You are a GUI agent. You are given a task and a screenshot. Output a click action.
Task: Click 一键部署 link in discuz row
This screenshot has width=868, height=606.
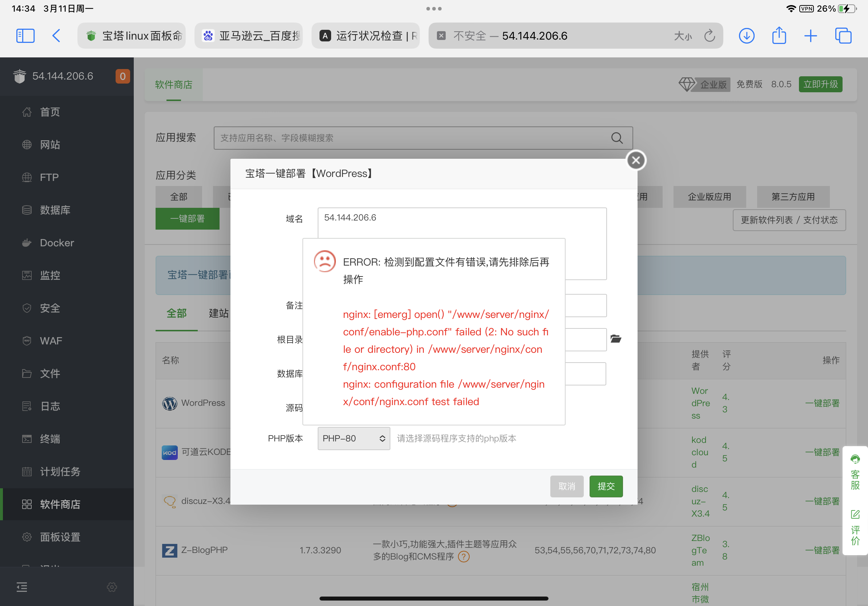822,501
